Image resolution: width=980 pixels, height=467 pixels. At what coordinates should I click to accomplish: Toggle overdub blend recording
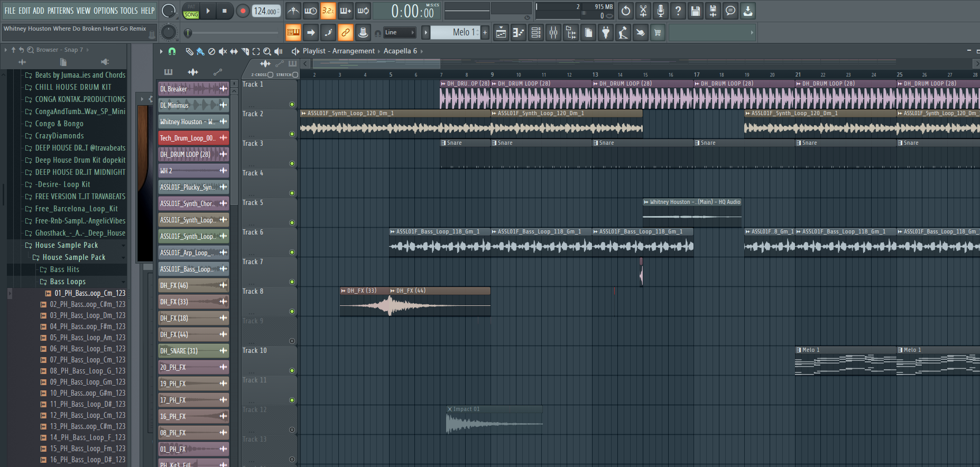click(346, 11)
